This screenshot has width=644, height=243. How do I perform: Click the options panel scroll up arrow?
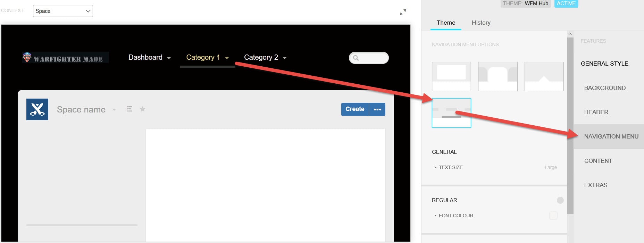570,34
